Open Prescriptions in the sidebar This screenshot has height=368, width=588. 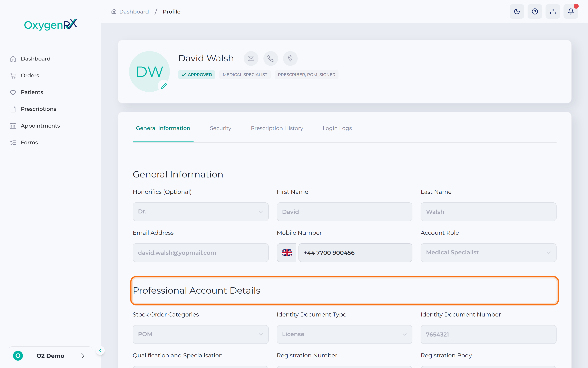(x=38, y=109)
